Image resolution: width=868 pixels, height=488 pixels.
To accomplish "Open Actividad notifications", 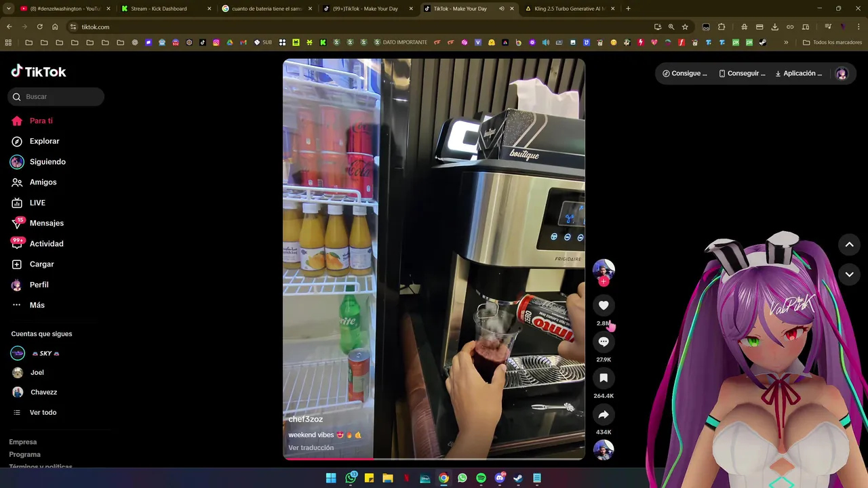I will (x=46, y=244).
